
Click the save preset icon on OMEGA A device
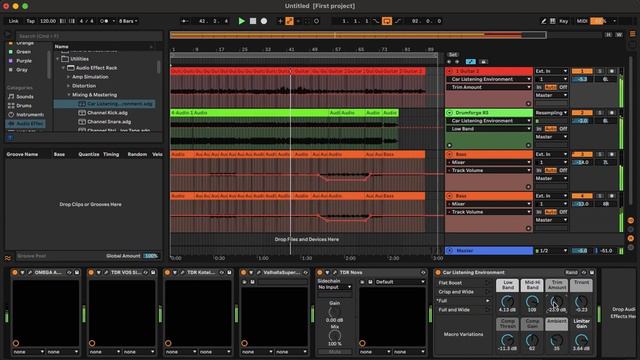[x=77, y=273]
